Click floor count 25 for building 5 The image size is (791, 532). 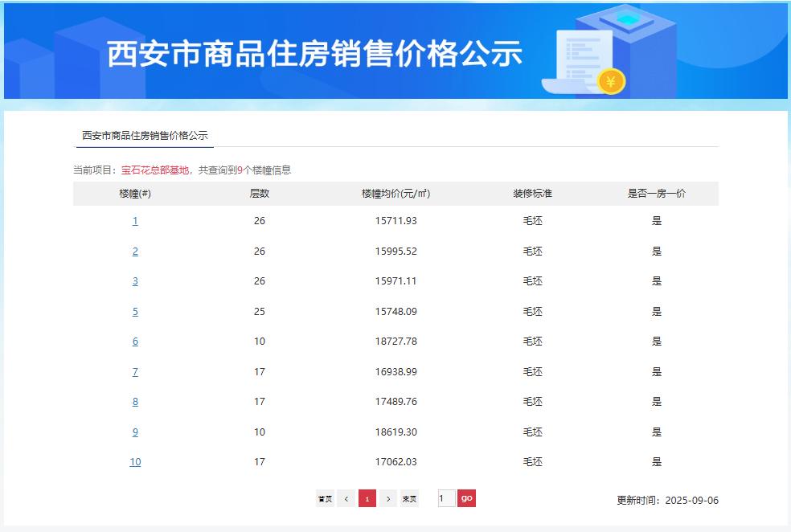260,312
